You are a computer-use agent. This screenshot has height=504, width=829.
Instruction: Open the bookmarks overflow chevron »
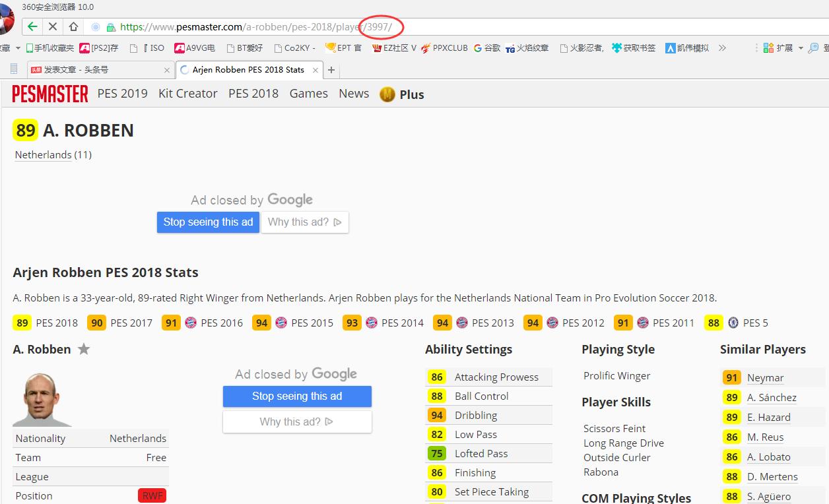click(721, 48)
